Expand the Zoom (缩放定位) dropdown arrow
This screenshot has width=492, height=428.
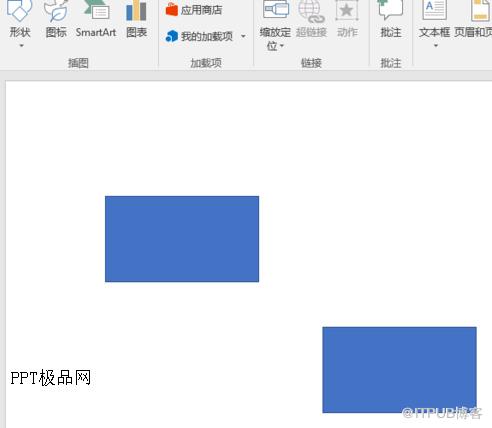click(x=282, y=46)
